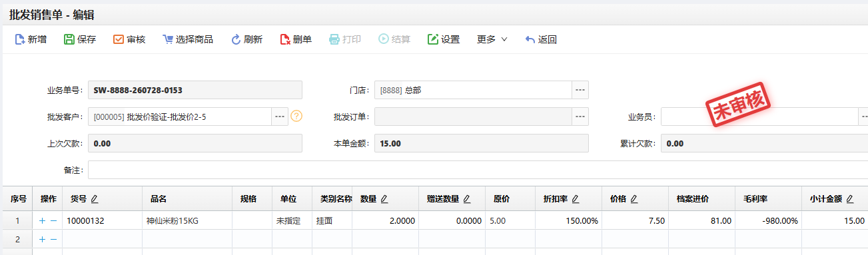Click product name 神仙米粉15KG

pyautogui.click(x=187, y=220)
